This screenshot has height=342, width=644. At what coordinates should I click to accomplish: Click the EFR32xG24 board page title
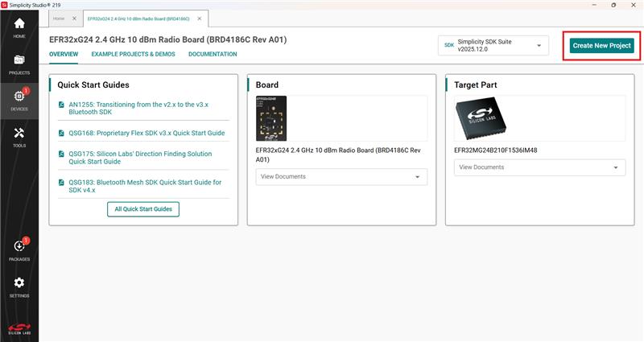[x=168, y=39]
